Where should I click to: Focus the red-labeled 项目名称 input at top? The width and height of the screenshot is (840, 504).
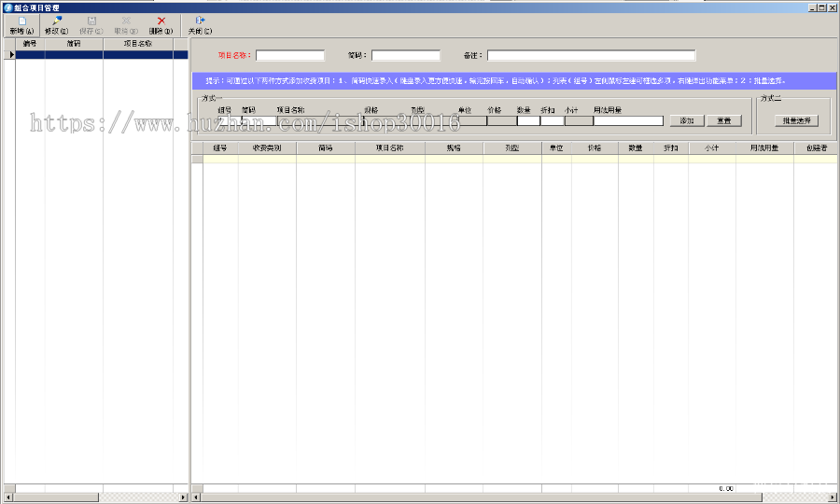point(290,55)
